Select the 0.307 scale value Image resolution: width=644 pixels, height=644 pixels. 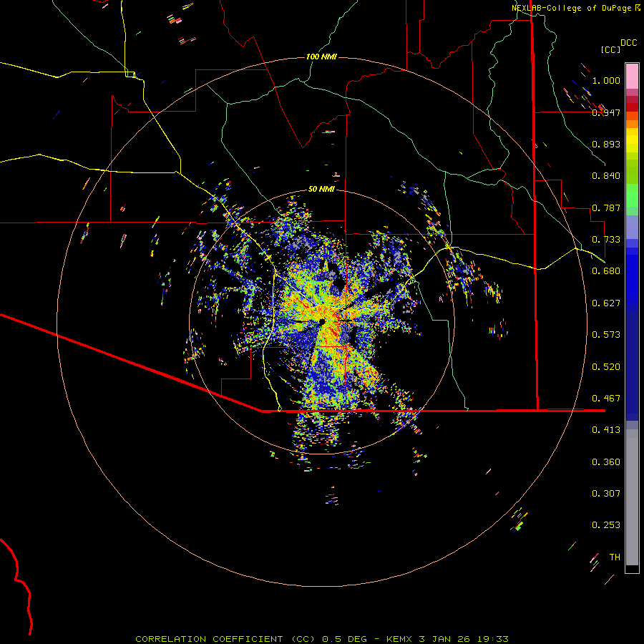pyautogui.click(x=606, y=494)
